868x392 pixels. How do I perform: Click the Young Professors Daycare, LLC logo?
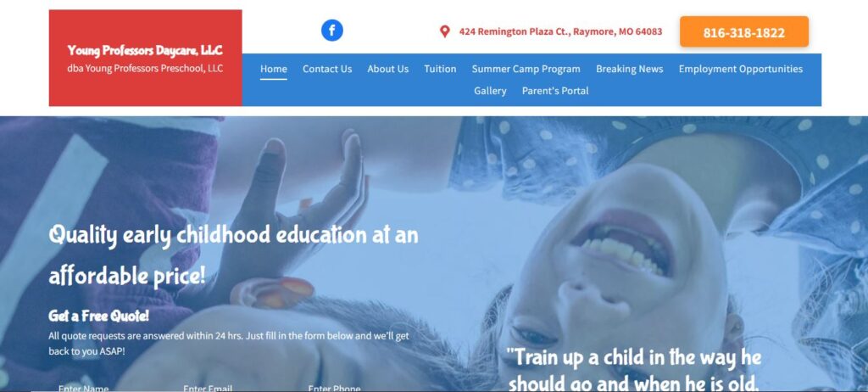click(x=145, y=50)
